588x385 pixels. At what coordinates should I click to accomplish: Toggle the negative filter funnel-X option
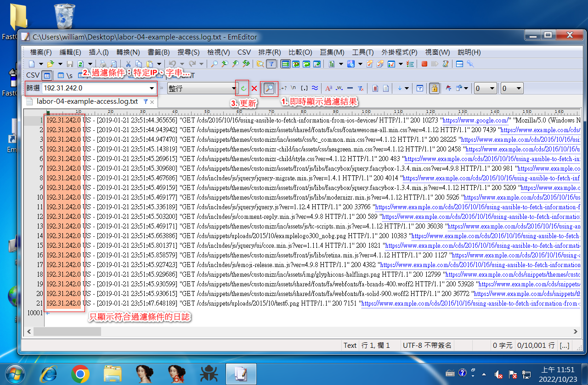pos(361,88)
